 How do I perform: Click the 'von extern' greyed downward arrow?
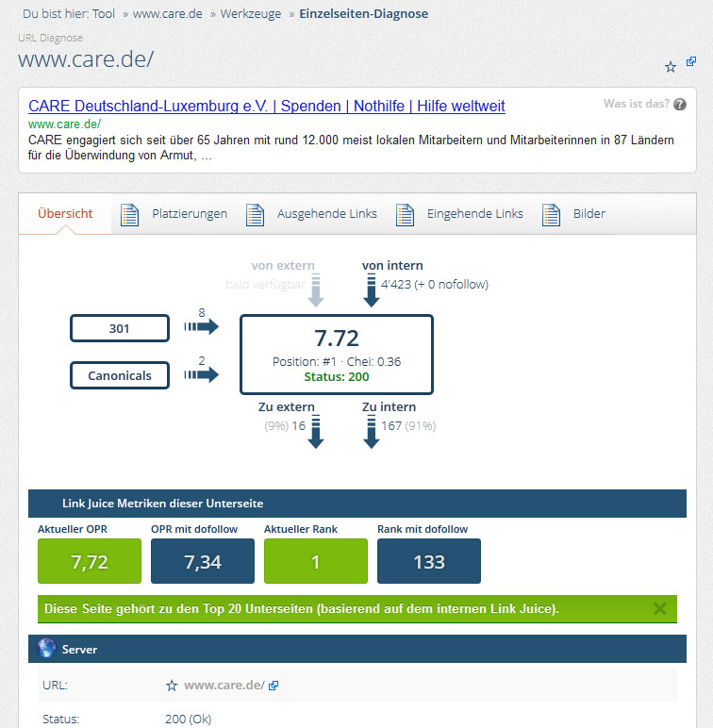click(x=316, y=290)
